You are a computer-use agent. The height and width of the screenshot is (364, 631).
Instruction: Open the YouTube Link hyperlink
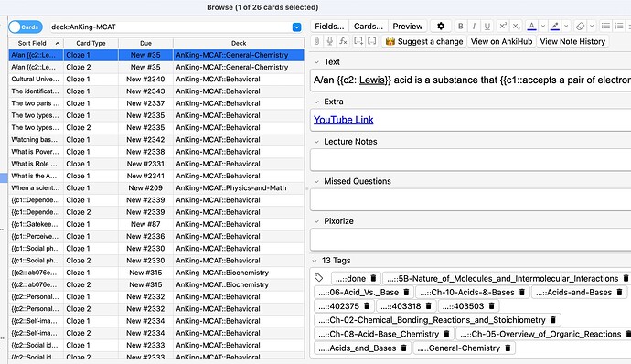(x=343, y=120)
